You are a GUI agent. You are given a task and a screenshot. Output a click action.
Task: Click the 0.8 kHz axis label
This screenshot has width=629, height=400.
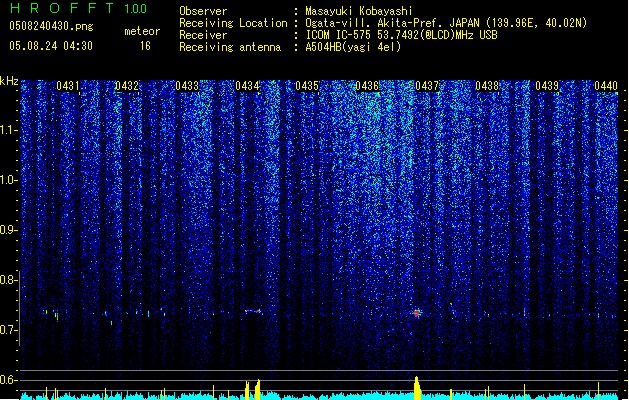(8, 280)
